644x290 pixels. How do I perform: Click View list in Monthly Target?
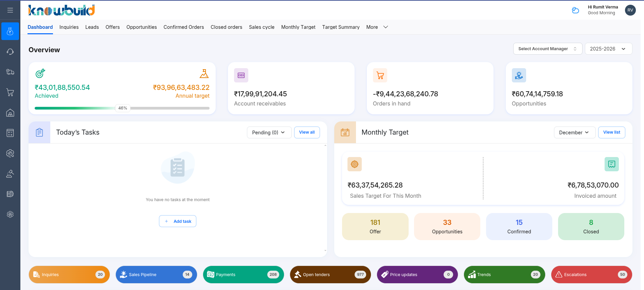point(611,132)
